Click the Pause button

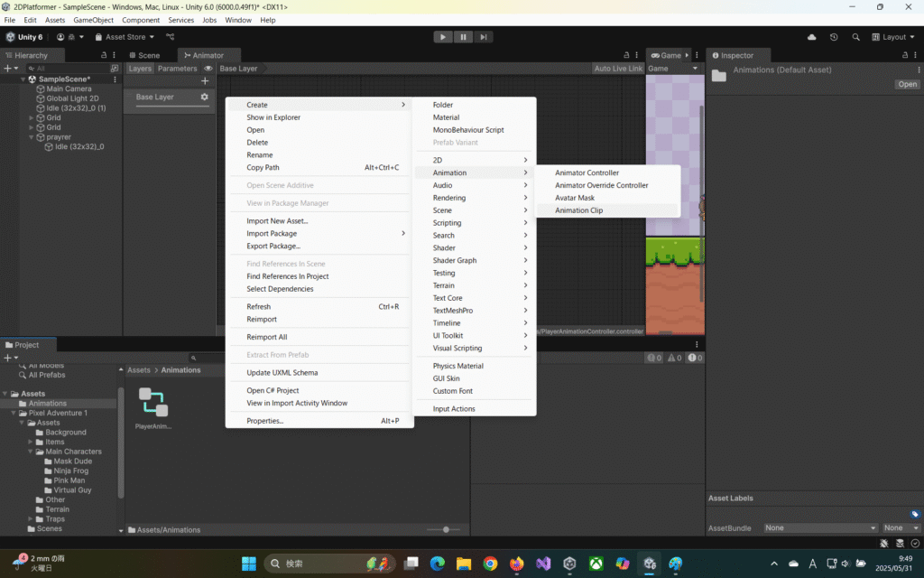pyautogui.click(x=463, y=36)
